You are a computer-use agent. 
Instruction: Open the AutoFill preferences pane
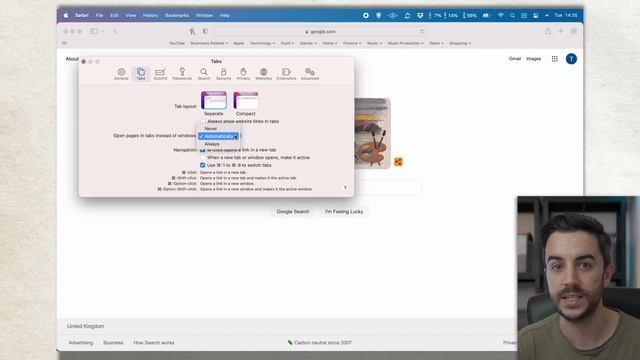pyautogui.click(x=160, y=74)
